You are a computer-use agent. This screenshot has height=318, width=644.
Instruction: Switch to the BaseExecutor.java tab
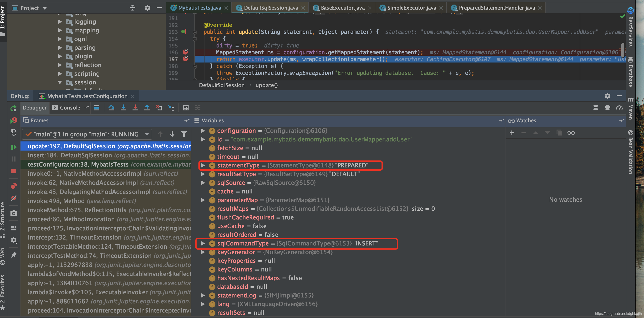pos(342,8)
